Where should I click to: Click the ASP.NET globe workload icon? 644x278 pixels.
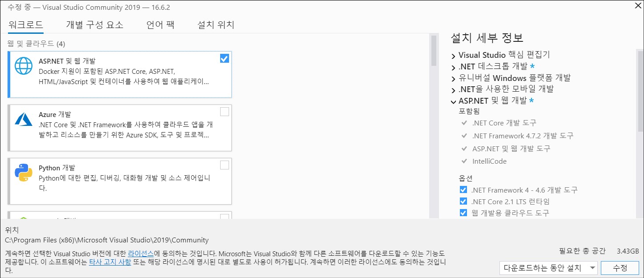tap(24, 65)
